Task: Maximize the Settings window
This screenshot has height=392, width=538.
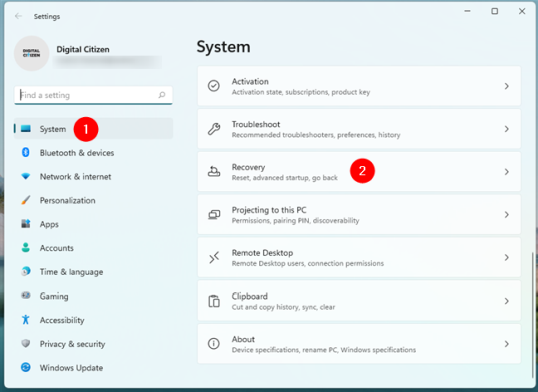Action: [x=494, y=11]
